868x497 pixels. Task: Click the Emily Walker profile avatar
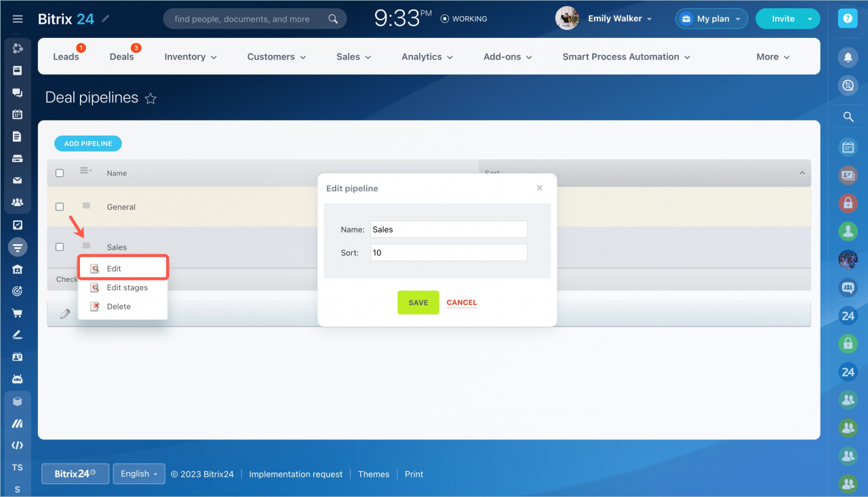[x=568, y=18]
